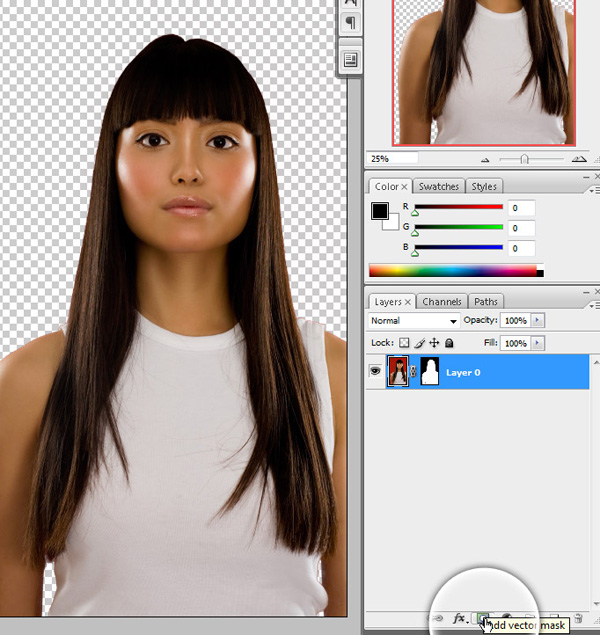Open the Paragraph panel icon
The image size is (600, 635).
351,22
